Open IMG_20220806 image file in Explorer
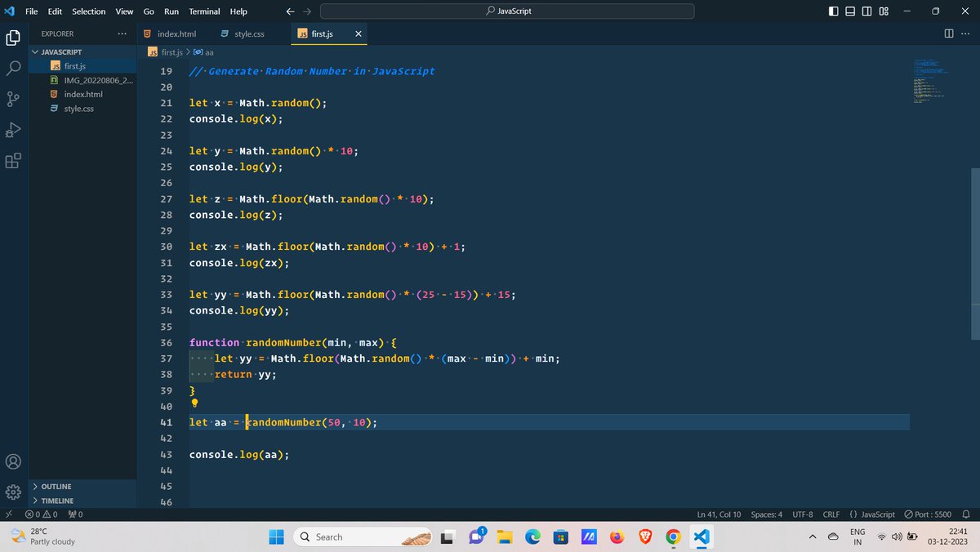This screenshot has height=552, width=980. (x=82, y=80)
